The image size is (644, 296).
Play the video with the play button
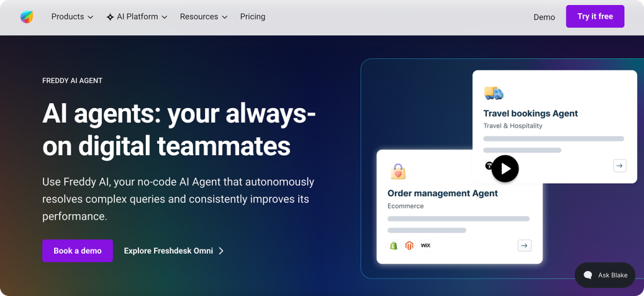505,168
